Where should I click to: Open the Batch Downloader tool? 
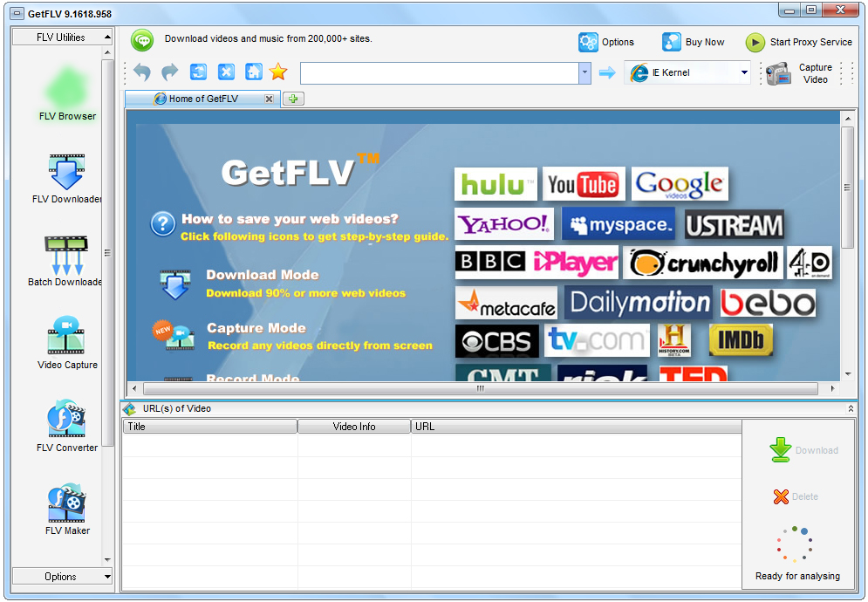click(x=66, y=262)
